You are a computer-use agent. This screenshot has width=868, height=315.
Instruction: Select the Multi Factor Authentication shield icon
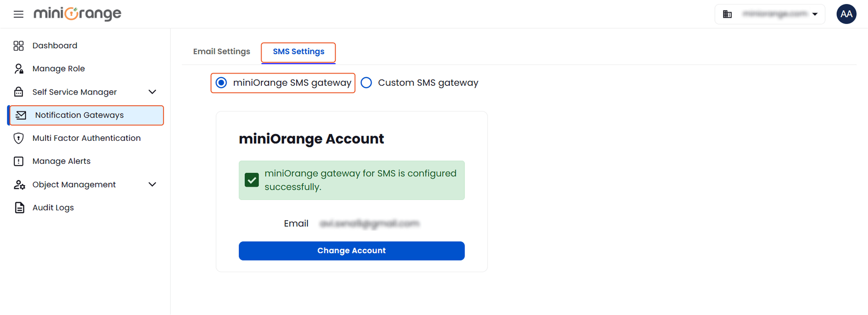coord(19,138)
